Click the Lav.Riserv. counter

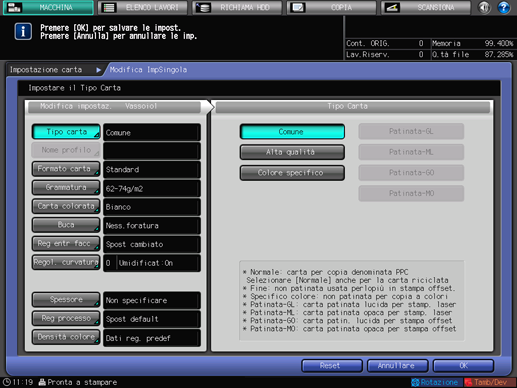click(x=385, y=54)
